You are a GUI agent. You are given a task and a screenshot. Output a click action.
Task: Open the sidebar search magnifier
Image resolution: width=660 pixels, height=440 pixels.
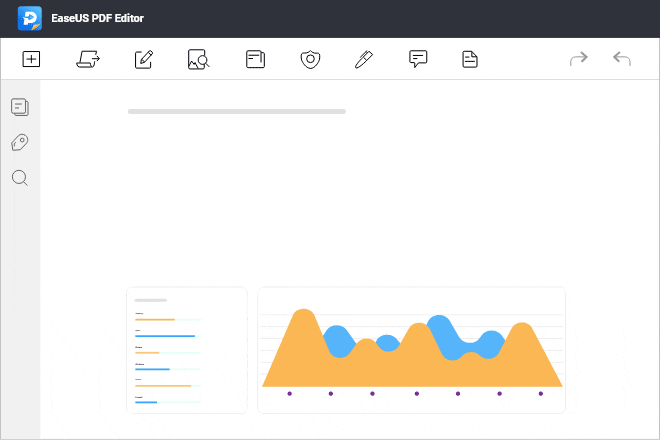(x=19, y=178)
